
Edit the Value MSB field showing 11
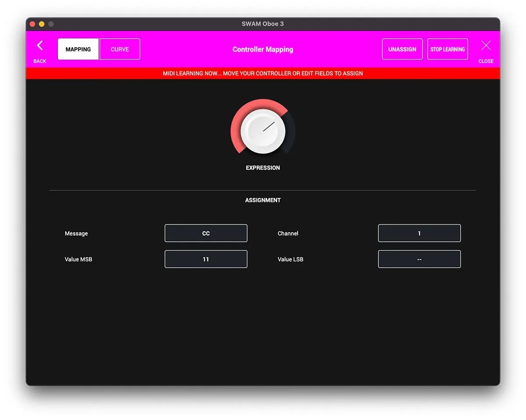(x=206, y=259)
